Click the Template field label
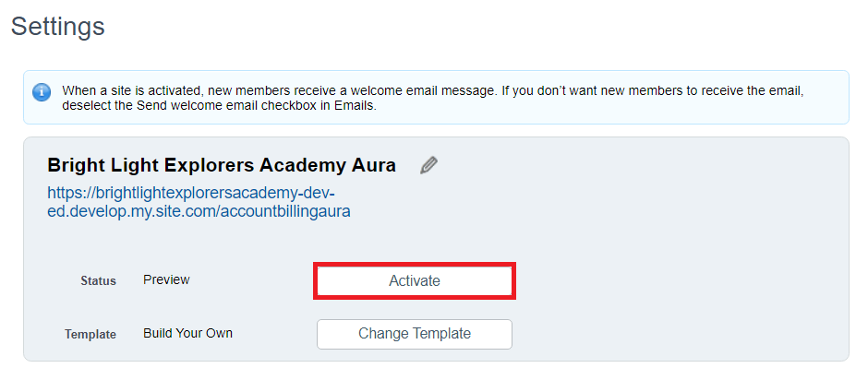 click(90, 334)
